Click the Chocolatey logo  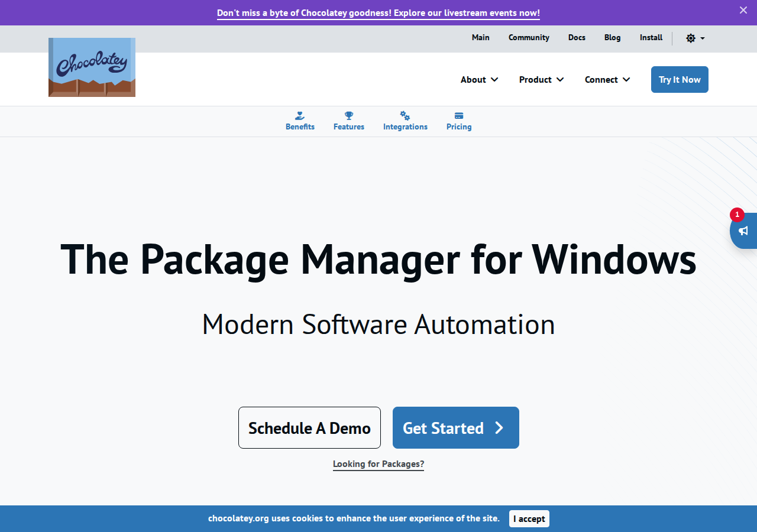92,67
